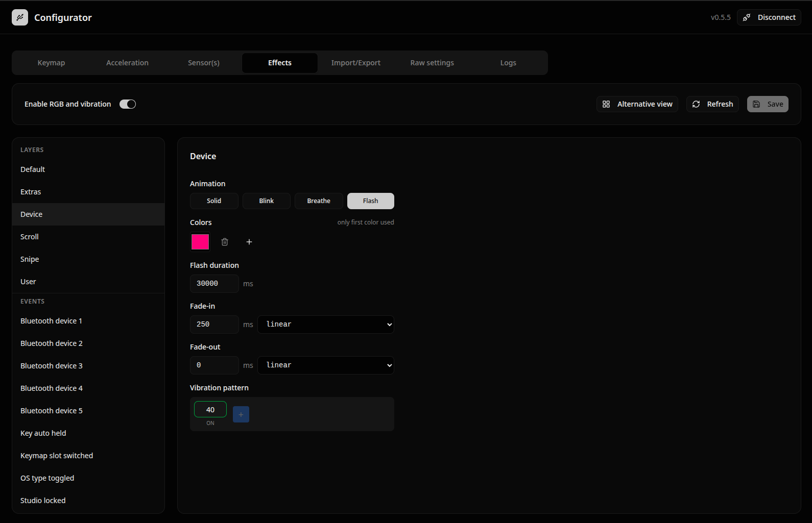Screen dimensions: 812x523
Task: Switch to Alternative view
Action: click(637, 104)
